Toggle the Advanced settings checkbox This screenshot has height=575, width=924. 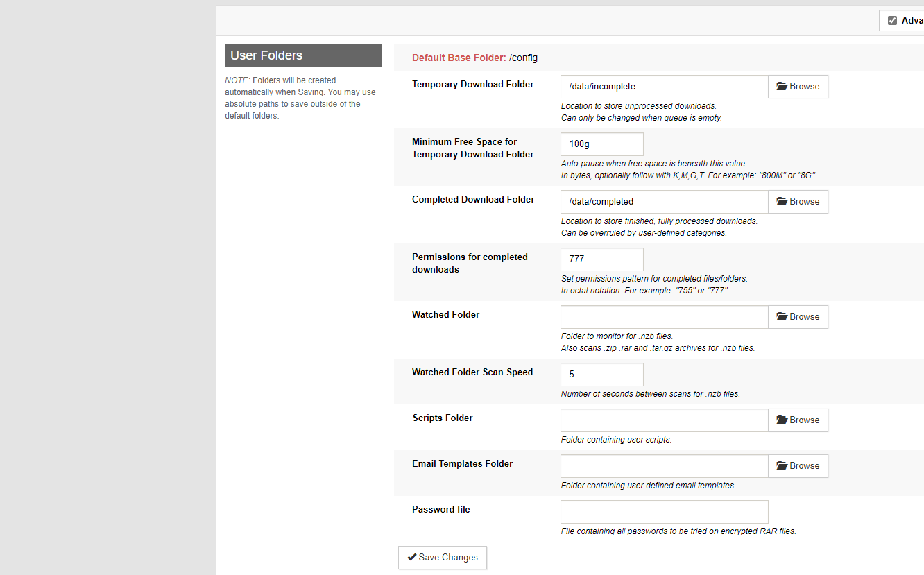[x=892, y=21]
